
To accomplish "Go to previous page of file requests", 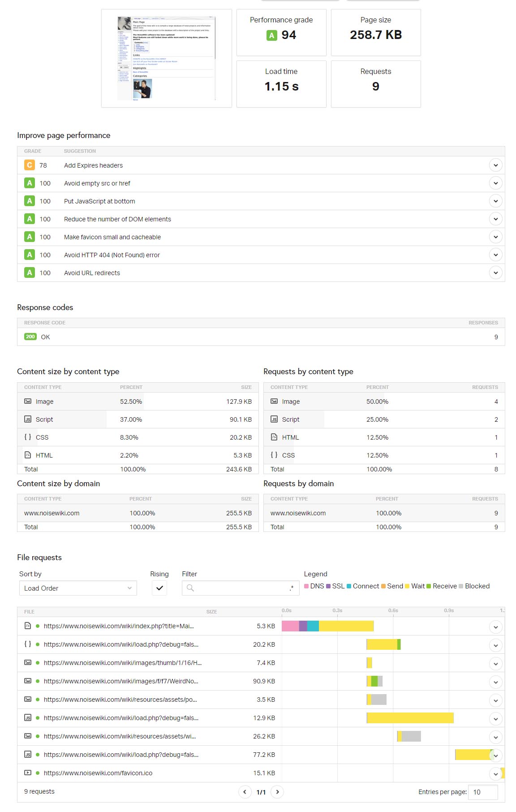I will pos(245,792).
